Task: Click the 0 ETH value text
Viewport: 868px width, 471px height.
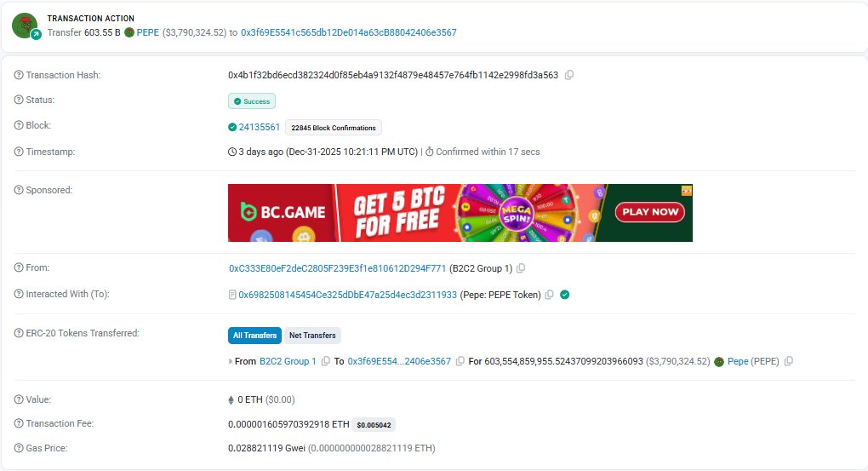Action: coord(250,399)
